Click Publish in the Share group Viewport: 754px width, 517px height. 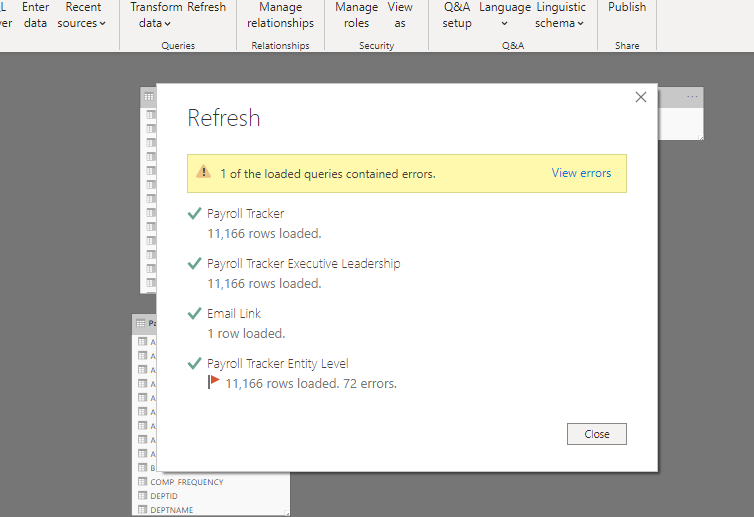(627, 7)
